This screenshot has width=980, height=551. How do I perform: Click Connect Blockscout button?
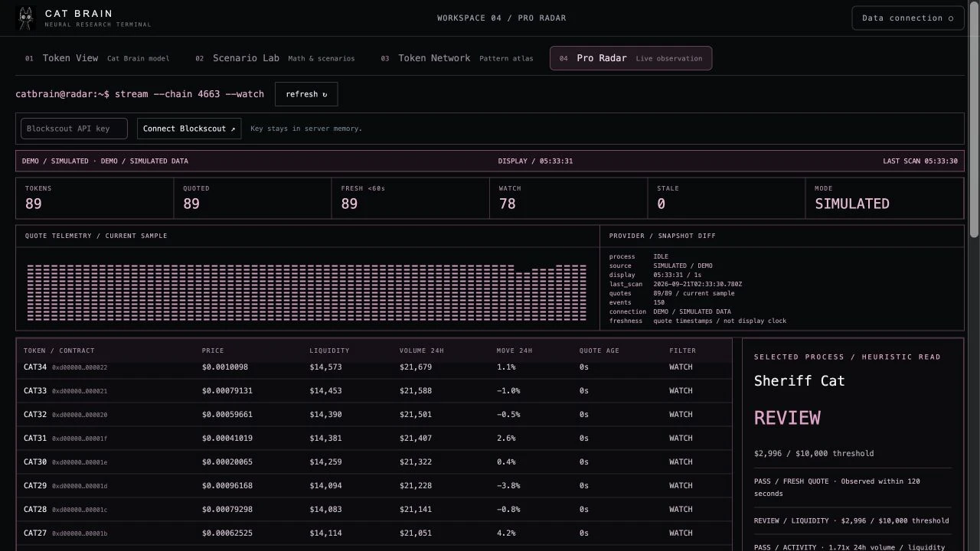pyautogui.click(x=189, y=129)
